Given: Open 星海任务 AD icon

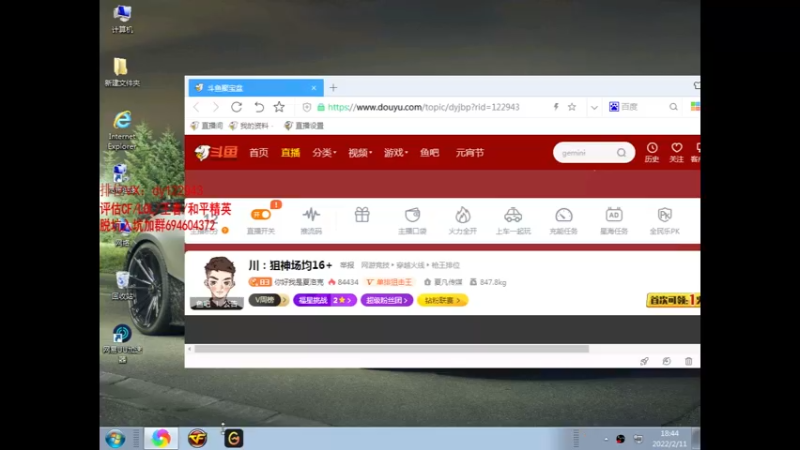Looking at the screenshot, I should [614, 215].
